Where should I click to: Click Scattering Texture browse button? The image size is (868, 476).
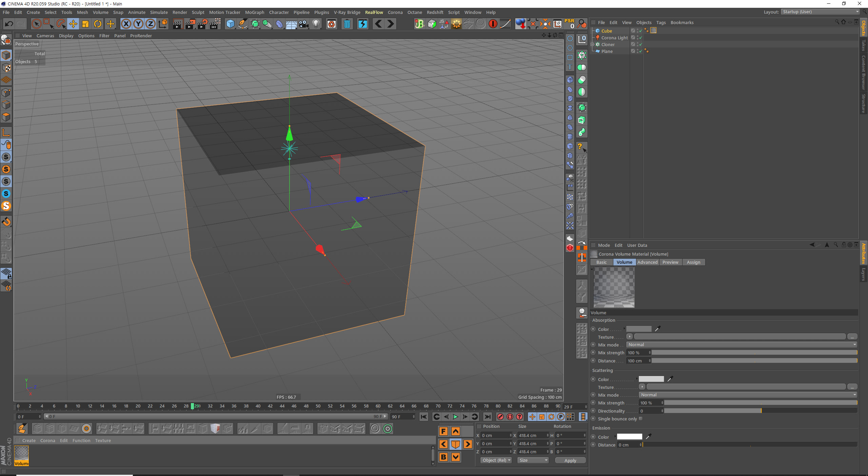pyautogui.click(x=852, y=387)
